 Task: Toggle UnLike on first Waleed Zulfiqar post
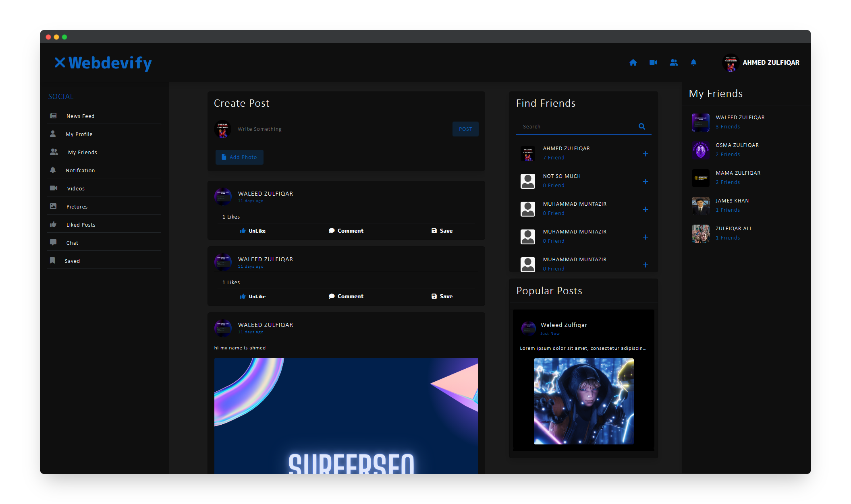253,231
